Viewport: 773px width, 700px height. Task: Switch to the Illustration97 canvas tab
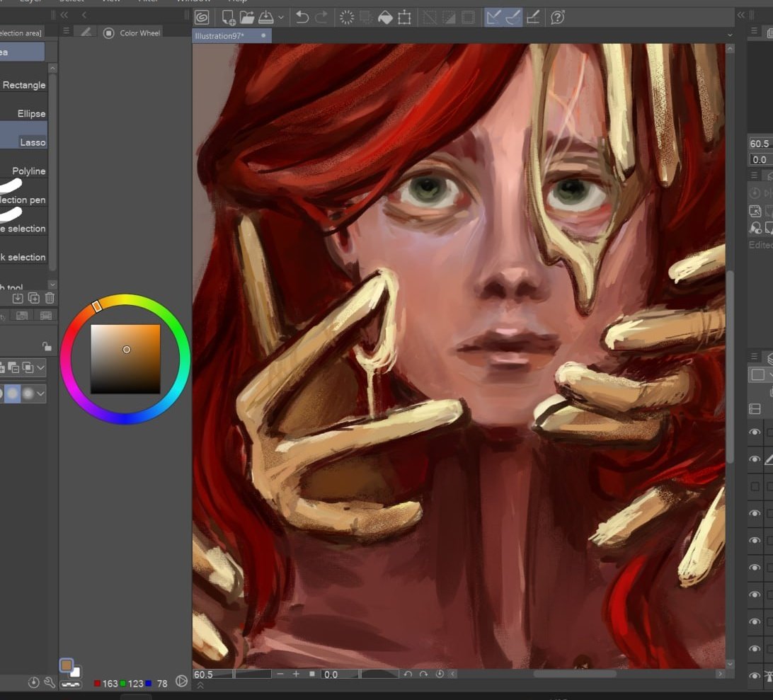231,36
